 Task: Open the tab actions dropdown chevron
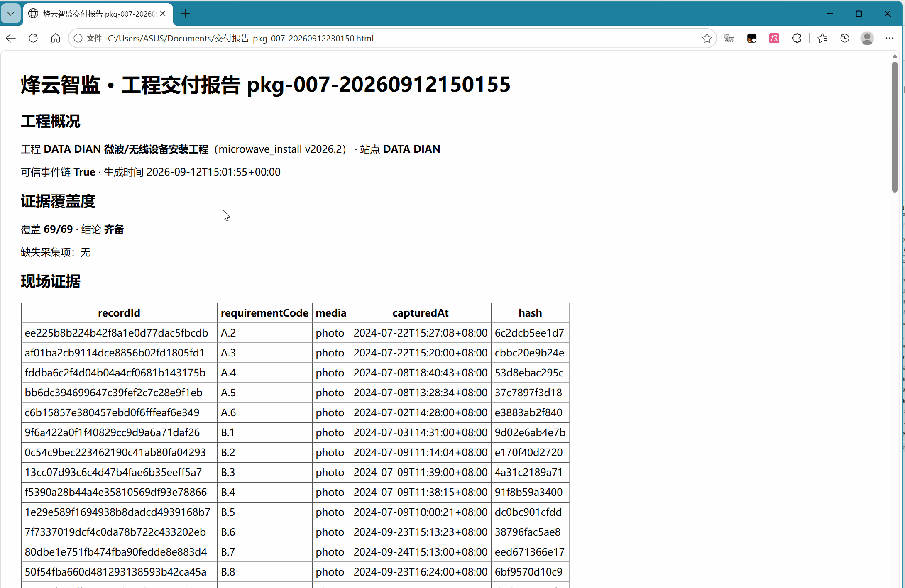pos(11,14)
